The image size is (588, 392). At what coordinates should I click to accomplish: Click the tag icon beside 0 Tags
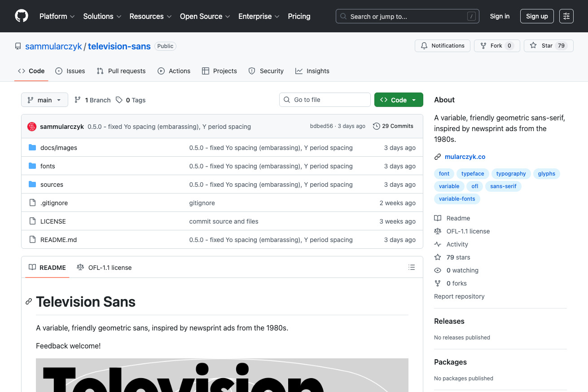[x=119, y=100]
